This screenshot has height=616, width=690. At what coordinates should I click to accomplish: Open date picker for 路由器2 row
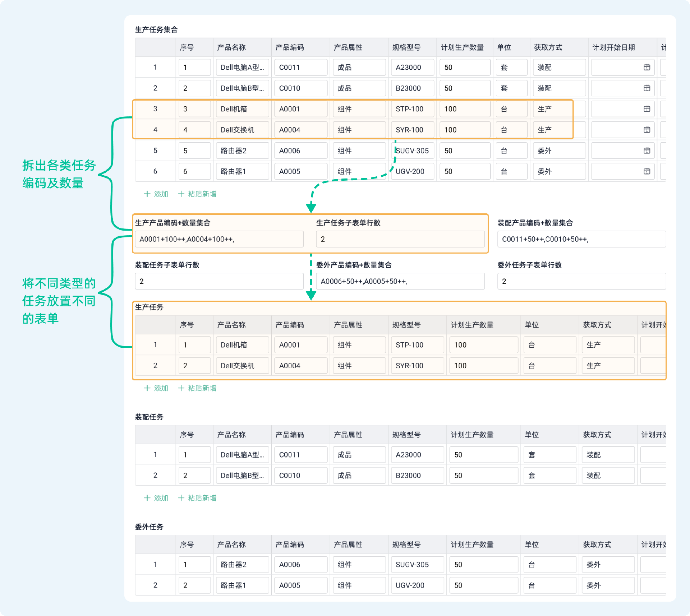[647, 150]
